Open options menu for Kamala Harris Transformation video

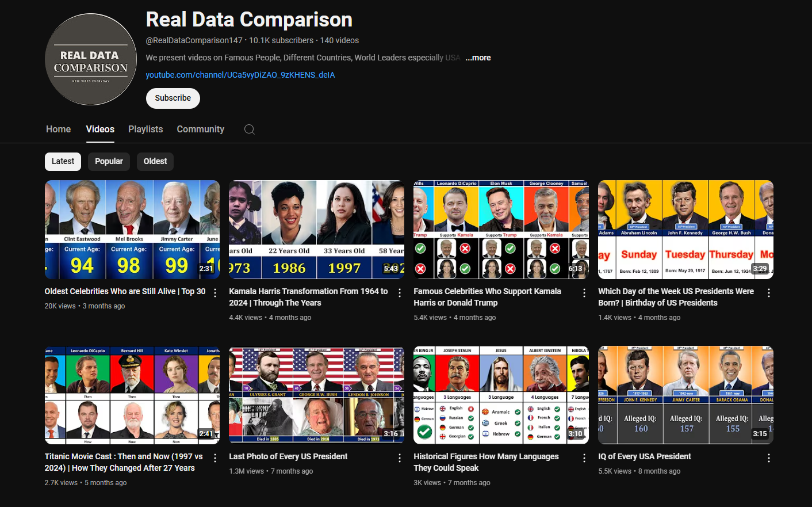coord(400,293)
